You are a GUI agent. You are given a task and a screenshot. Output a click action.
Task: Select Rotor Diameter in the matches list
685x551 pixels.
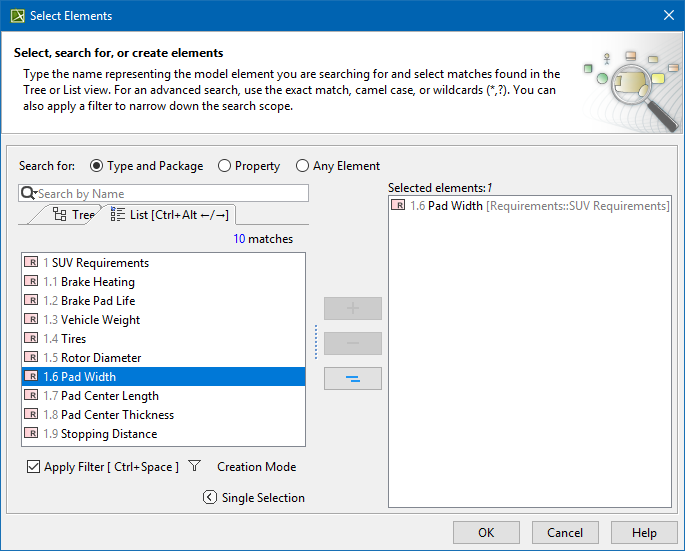(100, 358)
